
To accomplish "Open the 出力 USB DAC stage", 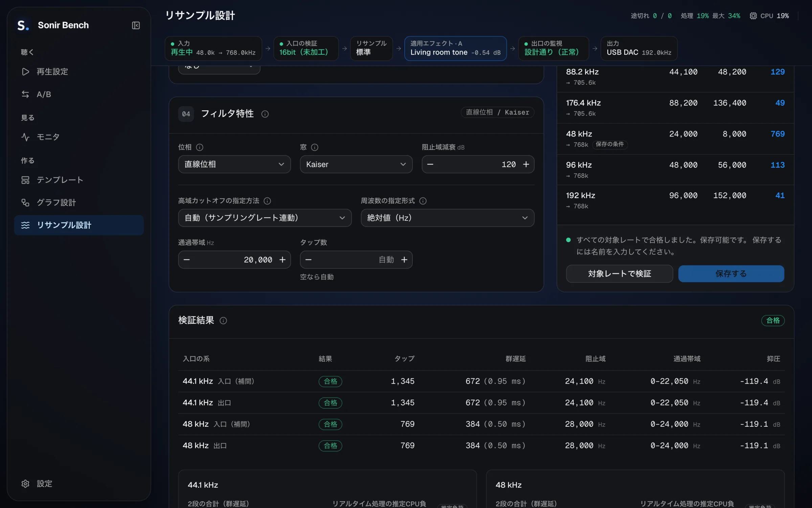I will [639, 48].
